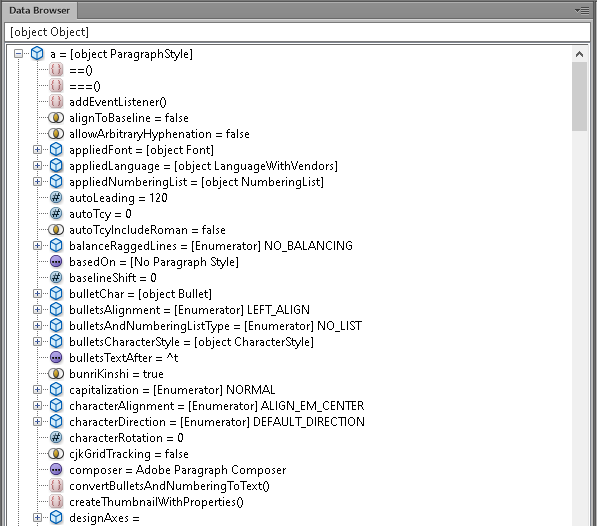Click the [object Object] value field
Image resolution: width=597 pixels, height=526 pixels.
(x=297, y=32)
